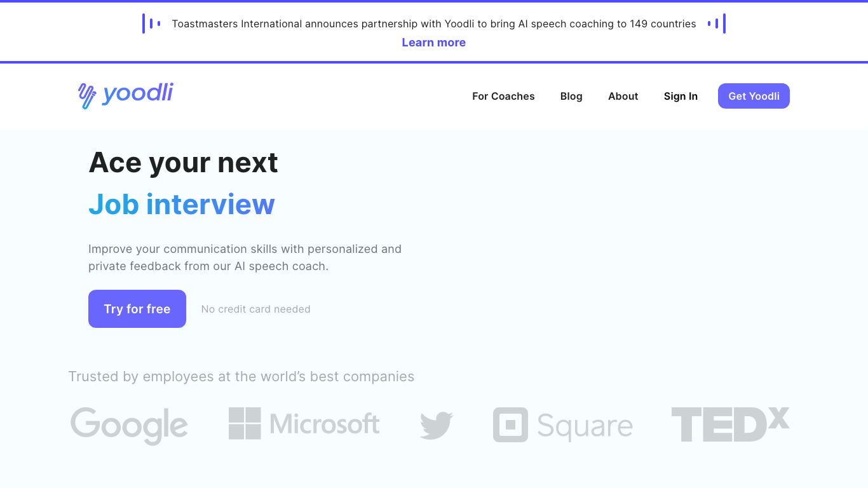The width and height of the screenshot is (868, 488).
Task: Click the Try for free button
Action: point(137,309)
